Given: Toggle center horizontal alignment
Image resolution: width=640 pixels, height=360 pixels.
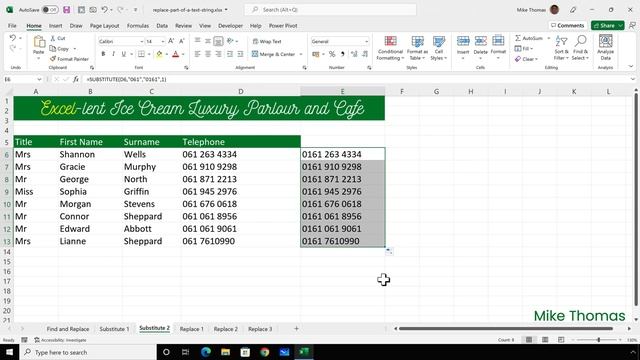Looking at the screenshot, I should [x=208, y=54].
